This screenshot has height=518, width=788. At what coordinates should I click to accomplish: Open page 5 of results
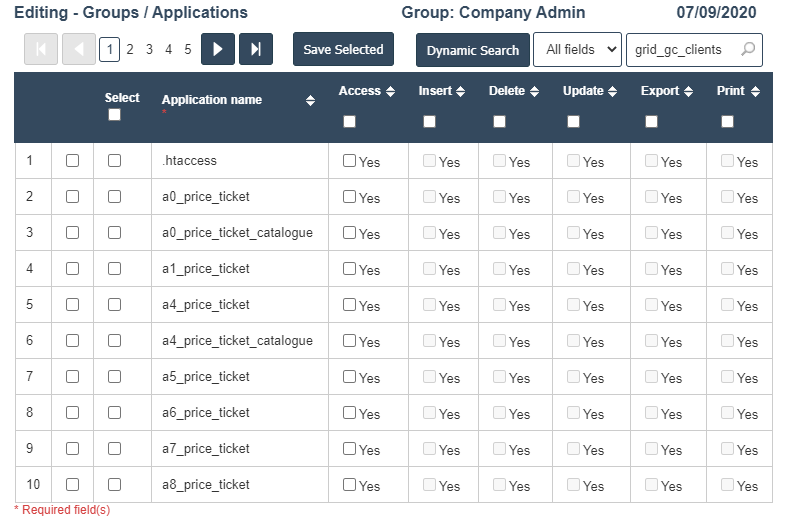click(x=187, y=49)
